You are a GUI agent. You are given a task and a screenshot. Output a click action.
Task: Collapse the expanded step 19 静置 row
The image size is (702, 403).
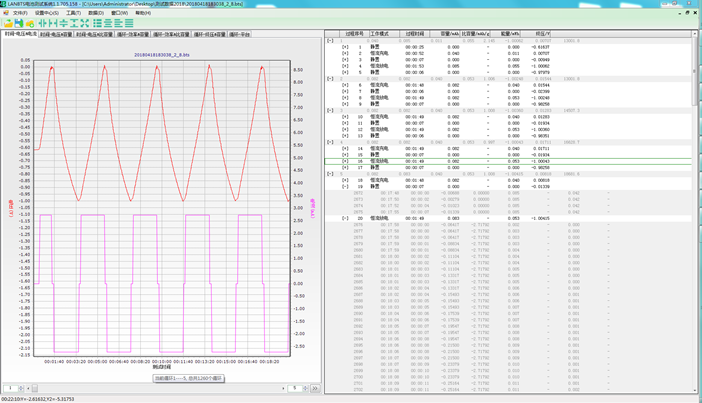[345, 187]
